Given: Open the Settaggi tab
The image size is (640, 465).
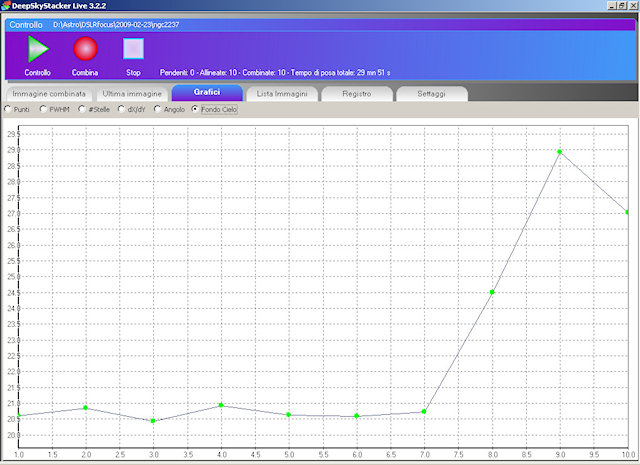Looking at the screenshot, I should (x=431, y=94).
